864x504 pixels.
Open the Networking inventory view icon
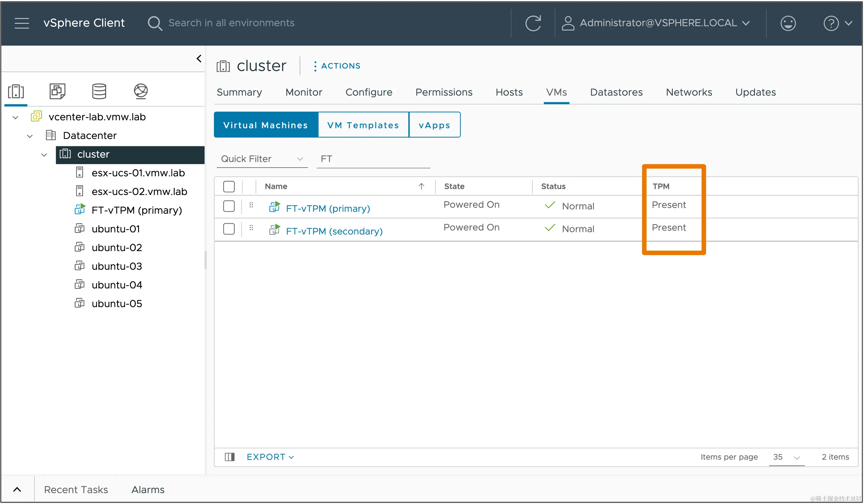[x=140, y=91]
